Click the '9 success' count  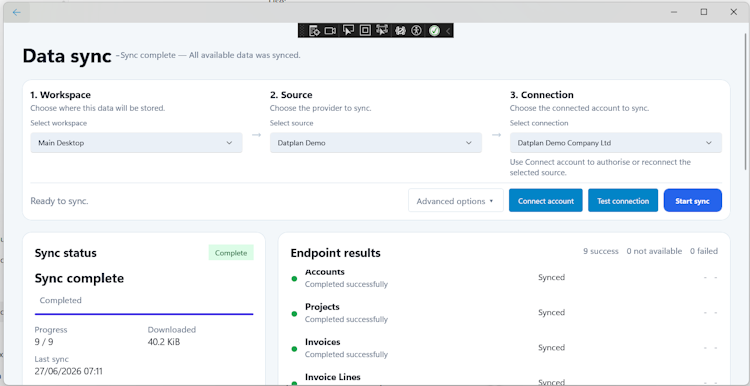[601, 251]
